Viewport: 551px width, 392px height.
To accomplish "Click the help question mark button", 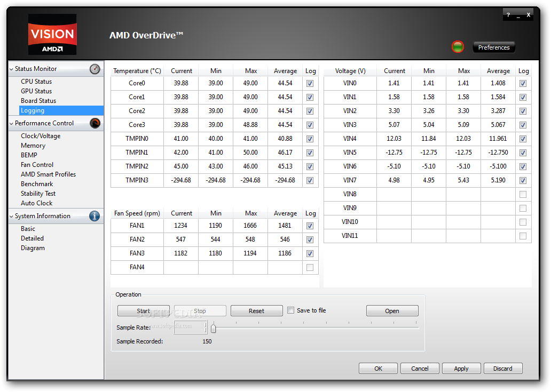I will coord(508,15).
